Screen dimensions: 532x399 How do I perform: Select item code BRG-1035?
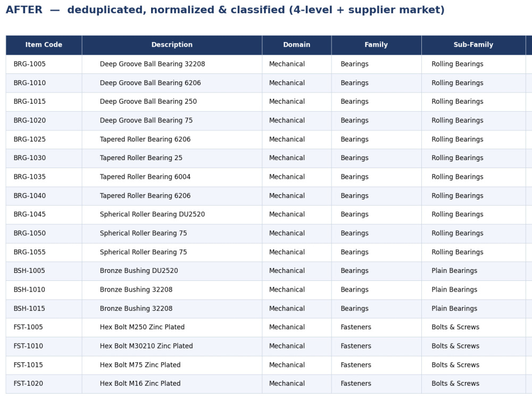coord(29,177)
